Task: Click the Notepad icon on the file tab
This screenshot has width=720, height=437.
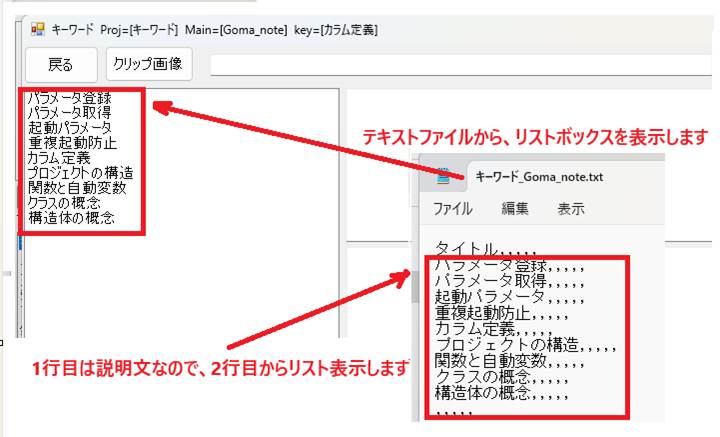Action: pyautogui.click(x=443, y=177)
